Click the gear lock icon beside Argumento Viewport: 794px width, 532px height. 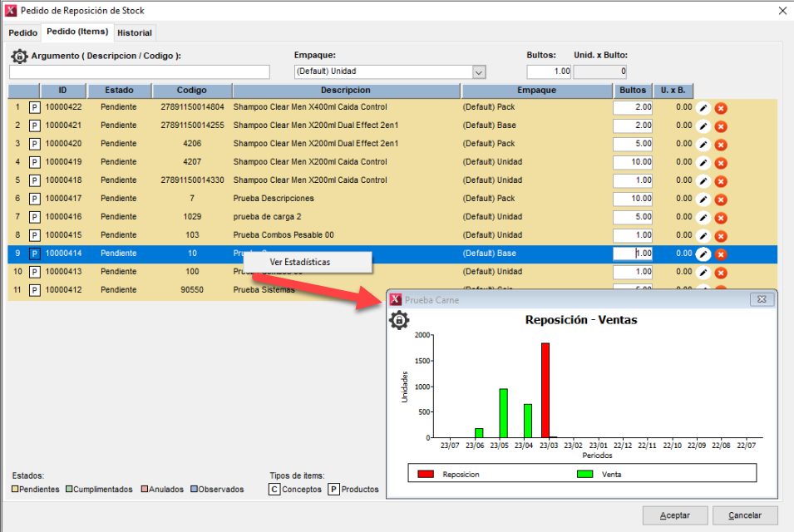tap(19, 57)
